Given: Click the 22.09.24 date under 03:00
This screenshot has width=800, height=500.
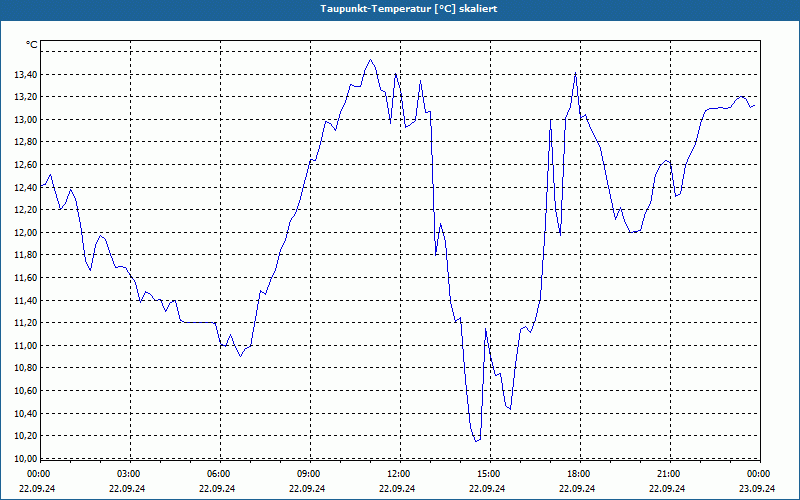Looking at the screenshot, I should pyautogui.click(x=127, y=488).
